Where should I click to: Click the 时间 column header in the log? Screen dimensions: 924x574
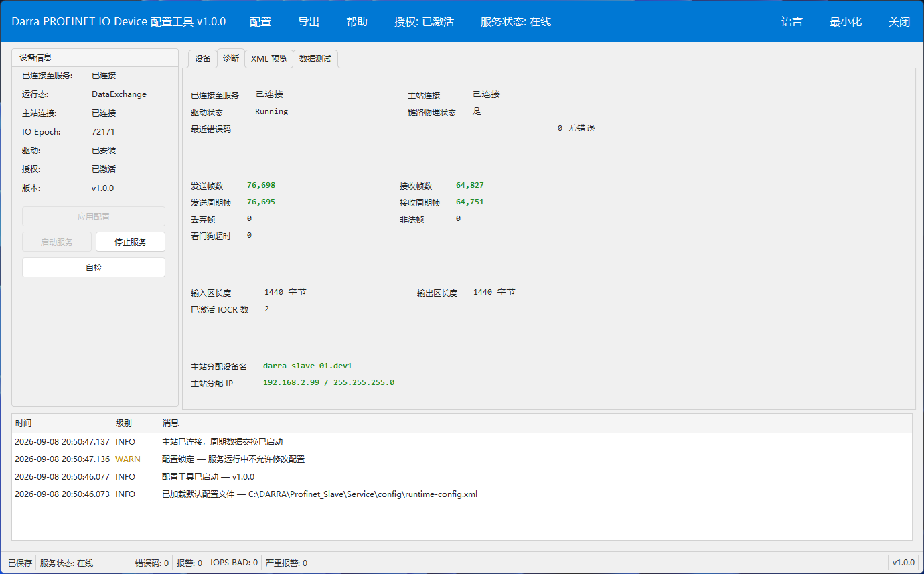click(62, 423)
